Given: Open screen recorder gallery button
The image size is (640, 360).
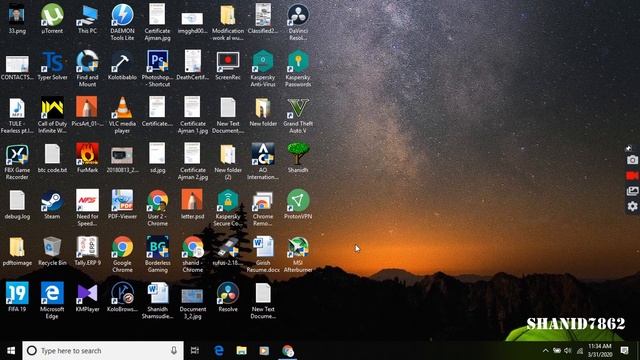Looking at the screenshot, I should pos(632,191).
